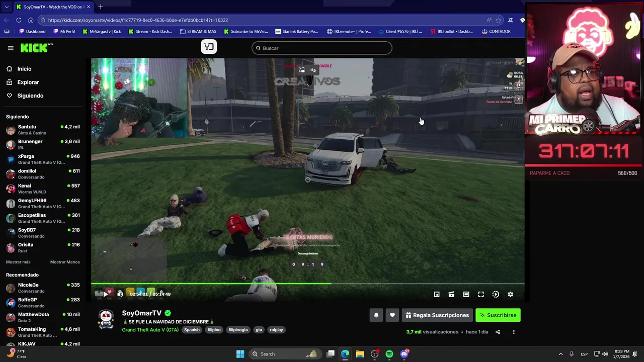Open Windows Start menu
Viewport: 644px width, 362px height.
240,354
